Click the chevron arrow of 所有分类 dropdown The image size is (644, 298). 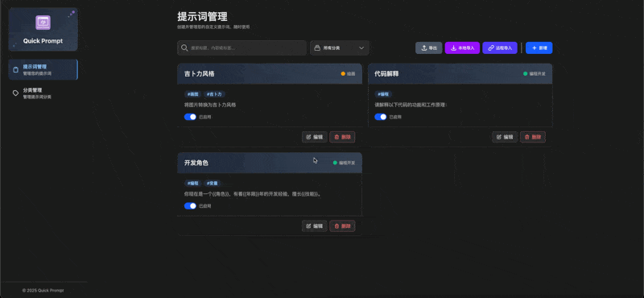point(361,48)
